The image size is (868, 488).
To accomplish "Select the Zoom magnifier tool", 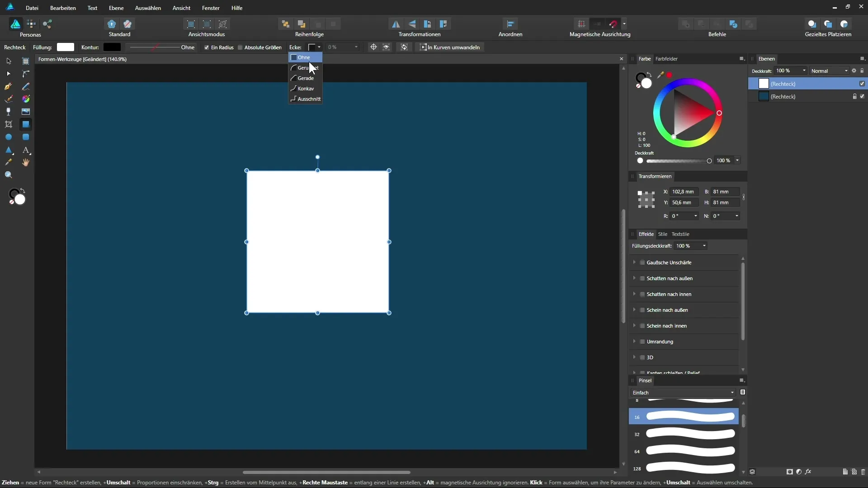I will [9, 175].
